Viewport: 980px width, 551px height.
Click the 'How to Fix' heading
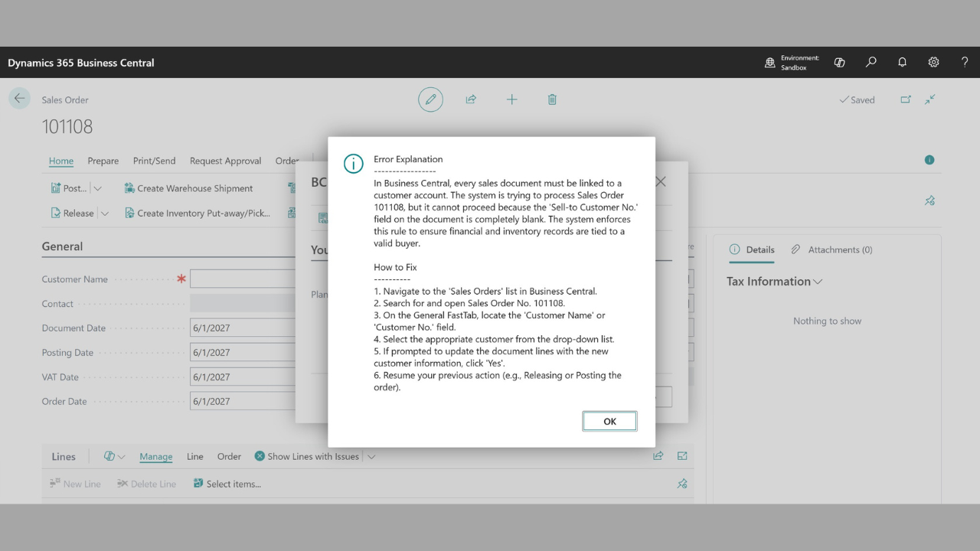pos(395,267)
